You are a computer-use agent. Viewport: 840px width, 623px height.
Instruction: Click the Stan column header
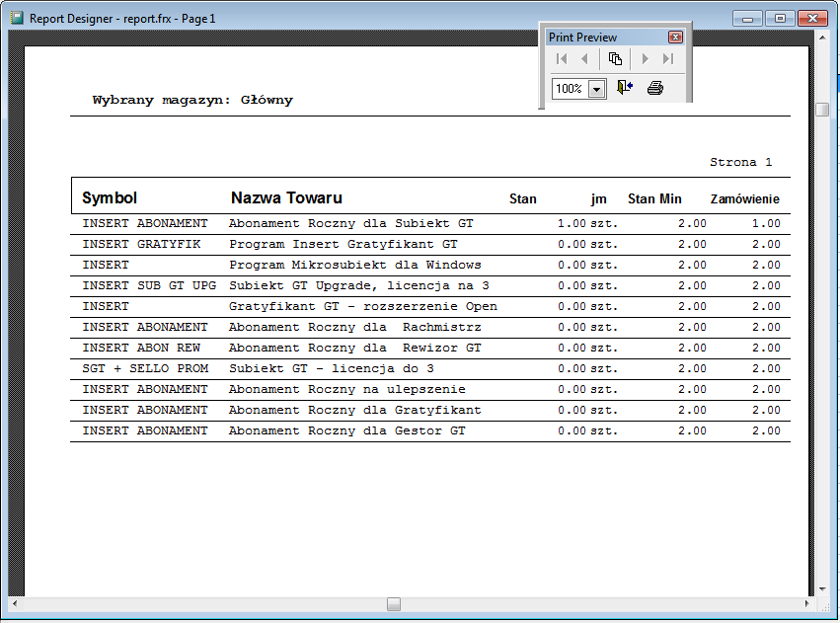pos(523,199)
